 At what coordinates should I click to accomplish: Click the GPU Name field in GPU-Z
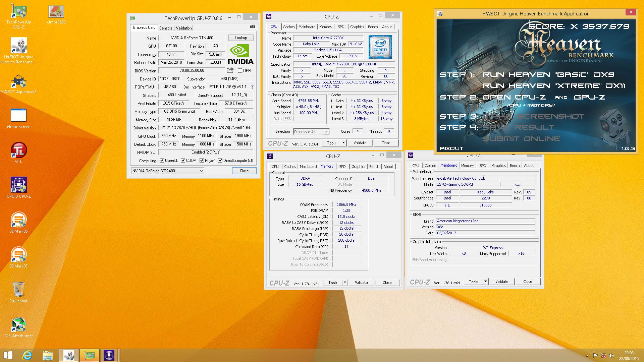(x=192, y=38)
